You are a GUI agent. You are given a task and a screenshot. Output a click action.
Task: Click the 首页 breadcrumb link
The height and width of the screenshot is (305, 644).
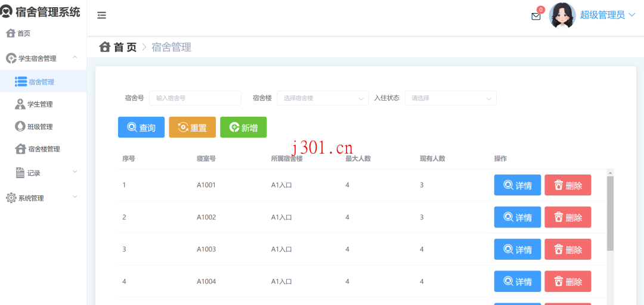pyautogui.click(x=125, y=47)
